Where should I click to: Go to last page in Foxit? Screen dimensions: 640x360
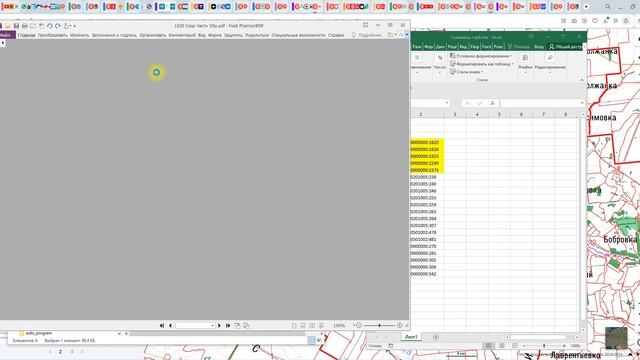click(228, 326)
